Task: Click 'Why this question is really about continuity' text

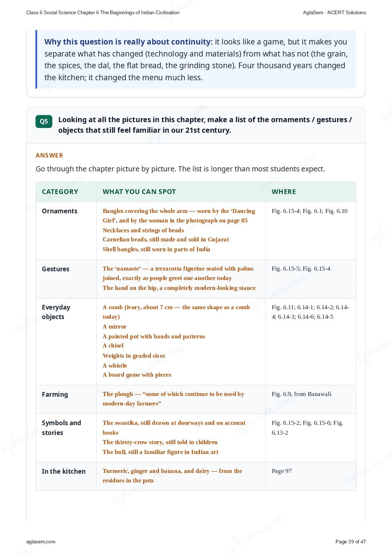Action: (128, 42)
